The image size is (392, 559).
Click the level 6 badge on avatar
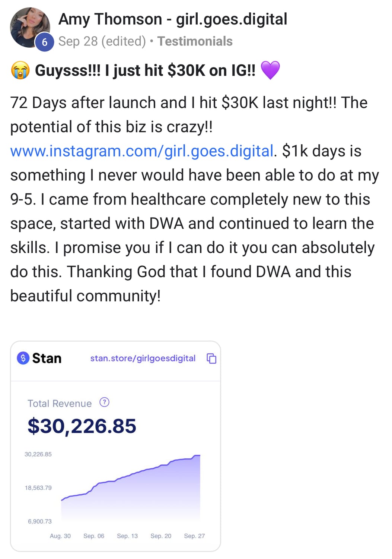click(x=45, y=42)
